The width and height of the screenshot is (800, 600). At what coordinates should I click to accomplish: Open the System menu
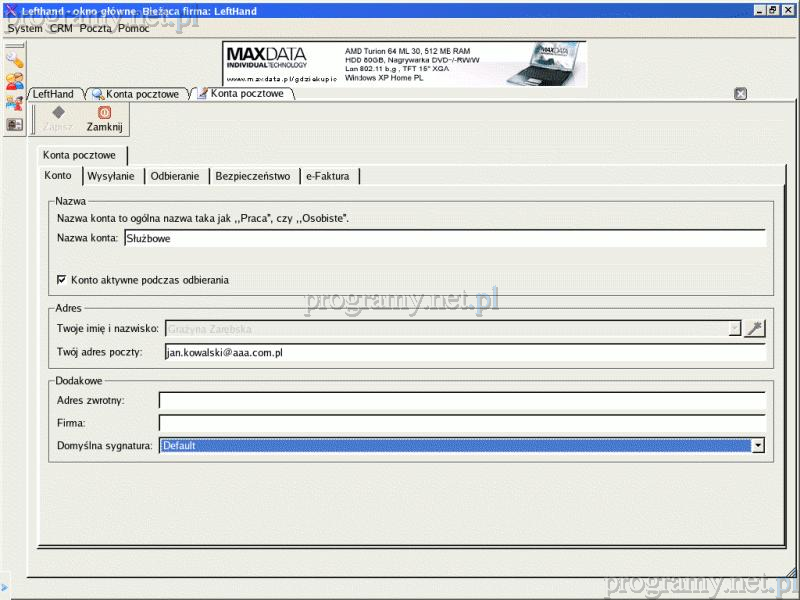point(25,29)
